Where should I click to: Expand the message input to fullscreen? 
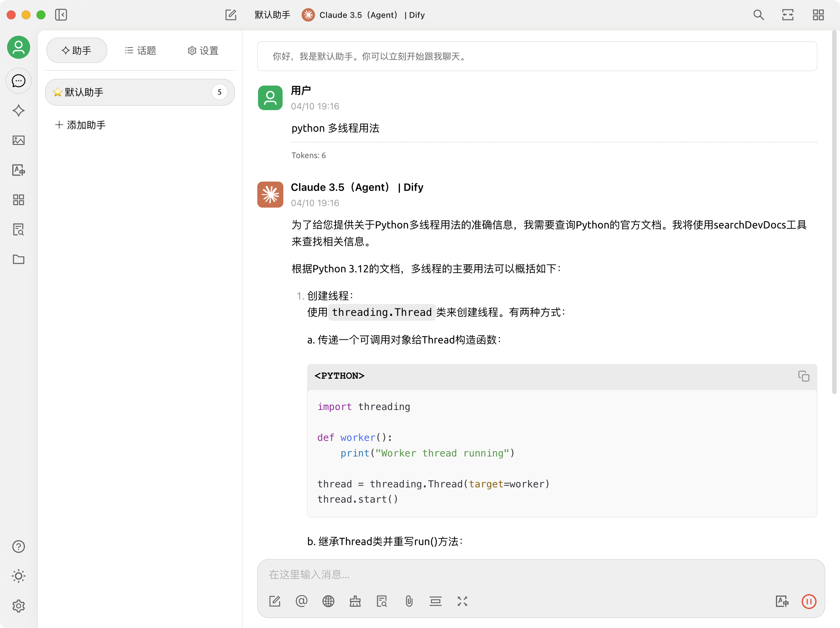(462, 602)
